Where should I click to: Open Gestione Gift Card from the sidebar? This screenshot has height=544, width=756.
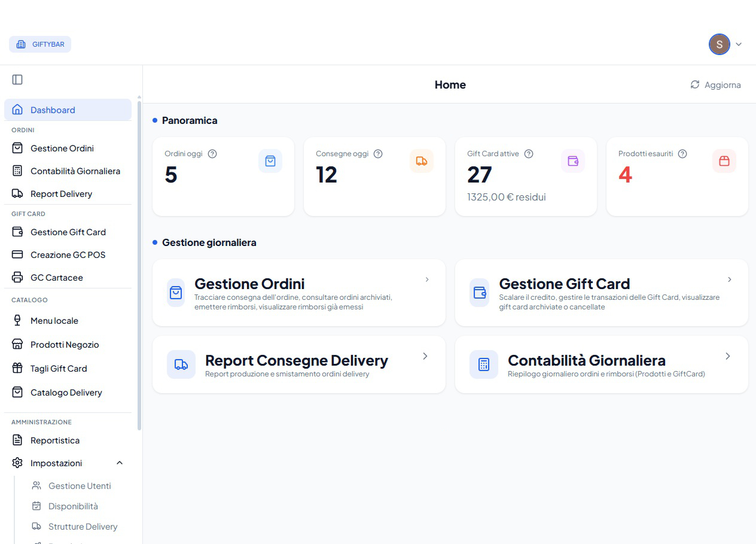68,232
